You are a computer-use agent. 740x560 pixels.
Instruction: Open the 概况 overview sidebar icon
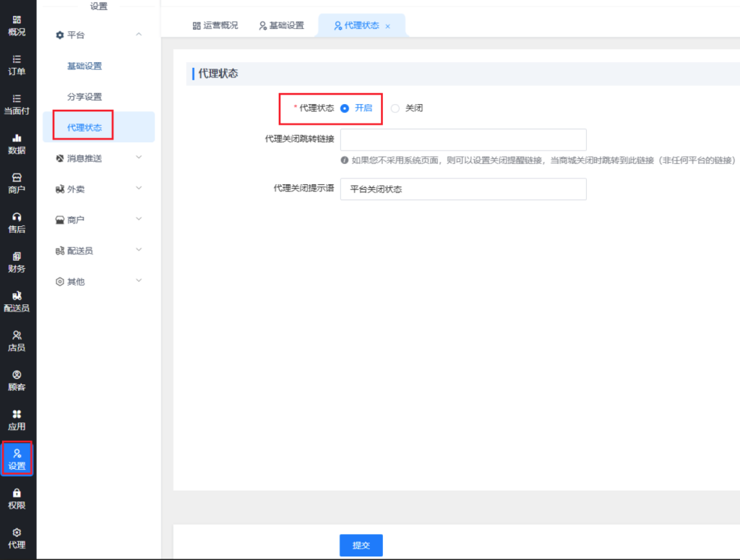pyautogui.click(x=17, y=26)
